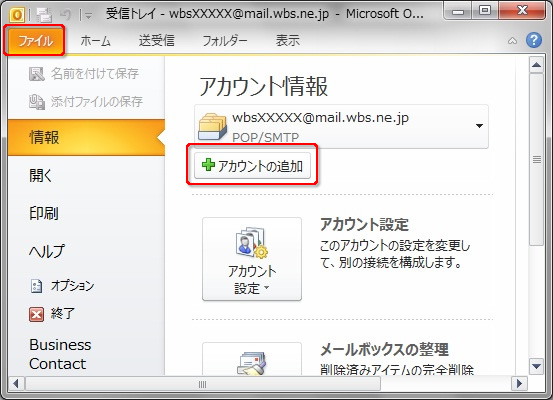Screen dimensions: 553x400
Task: Click the send/receive icon in quick access toolbar
Action: tap(44, 14)
